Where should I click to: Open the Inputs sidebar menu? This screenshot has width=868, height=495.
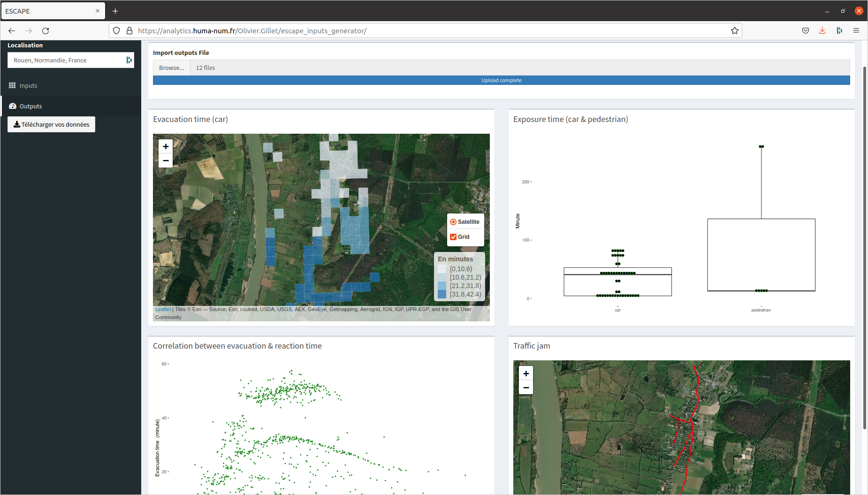(x=70, y=85)
